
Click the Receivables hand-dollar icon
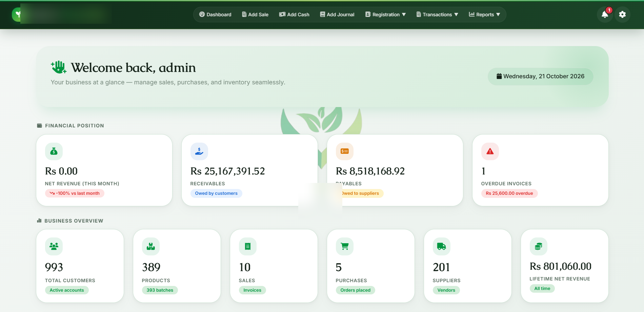(x=199, y=151)
